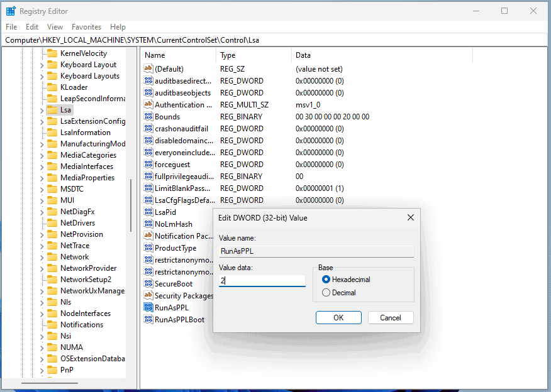Expand the MediaCategories key
Screen dimensions: 551x392
click(x=42, y=155)
